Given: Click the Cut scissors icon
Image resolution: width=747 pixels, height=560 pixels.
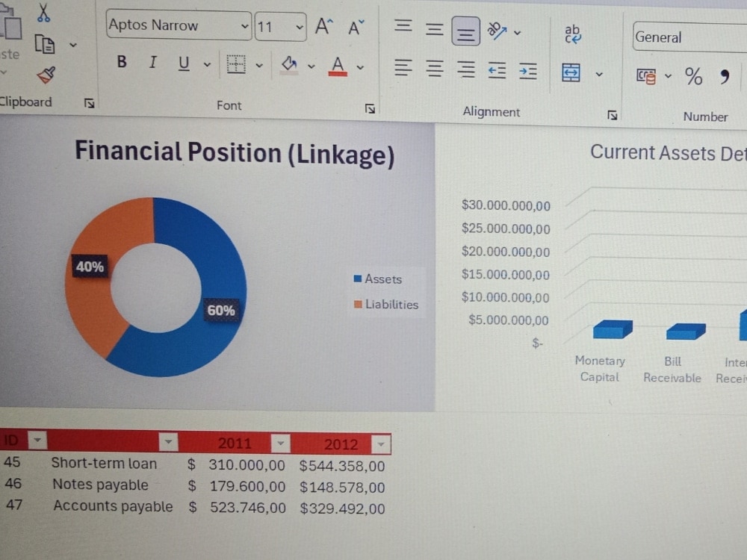Looking at the screenshot, I should 43,13.
